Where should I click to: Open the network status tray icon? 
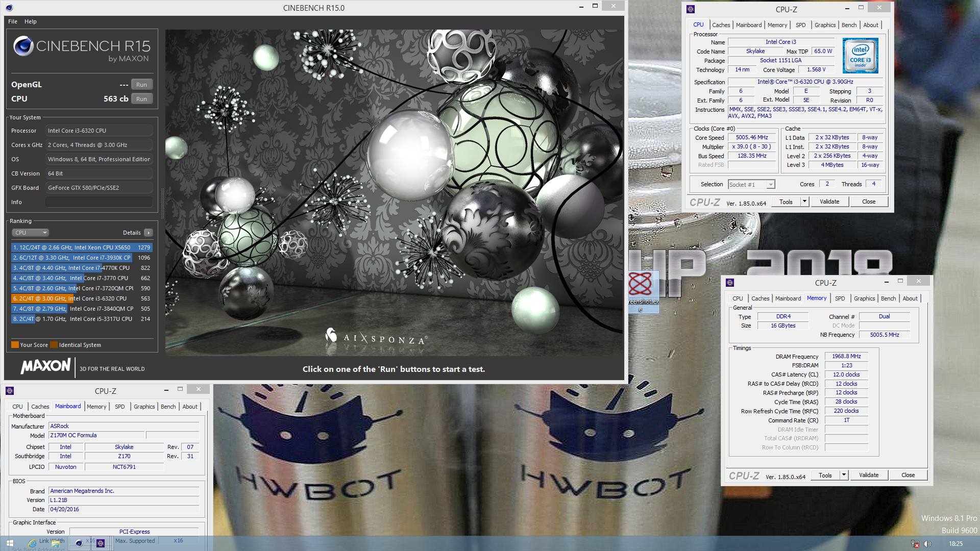(915, 544)
